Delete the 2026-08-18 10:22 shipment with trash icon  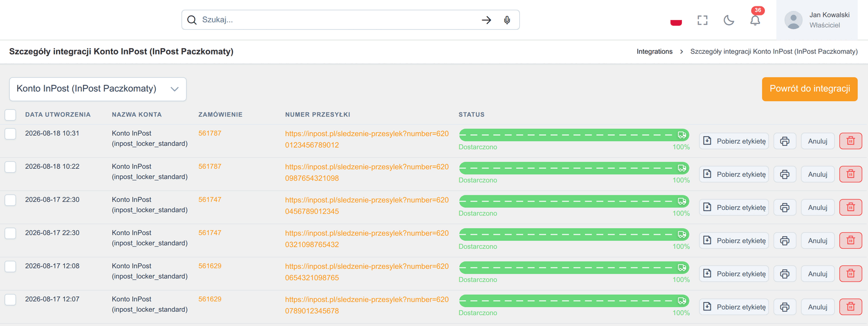pos(851,174)
